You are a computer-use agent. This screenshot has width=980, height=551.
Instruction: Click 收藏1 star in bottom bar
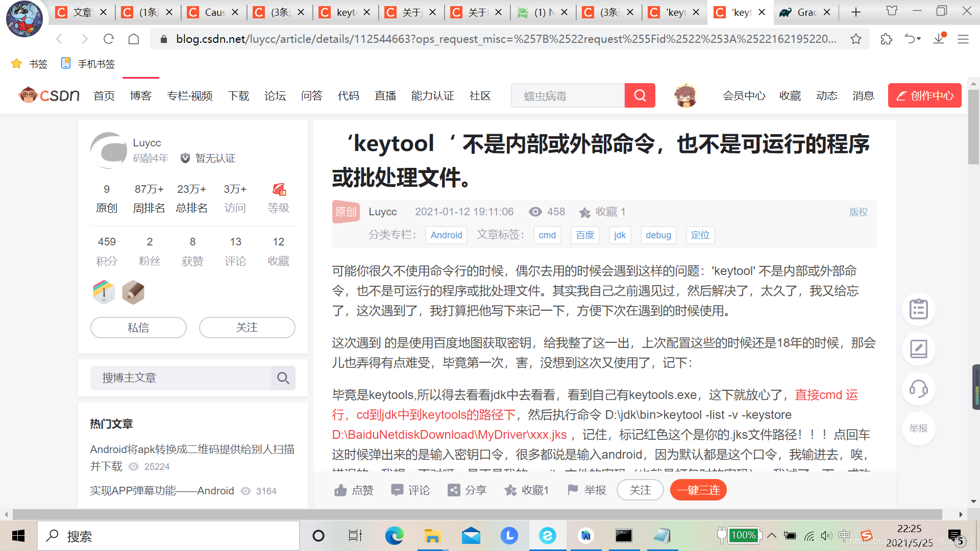[510, 490]
